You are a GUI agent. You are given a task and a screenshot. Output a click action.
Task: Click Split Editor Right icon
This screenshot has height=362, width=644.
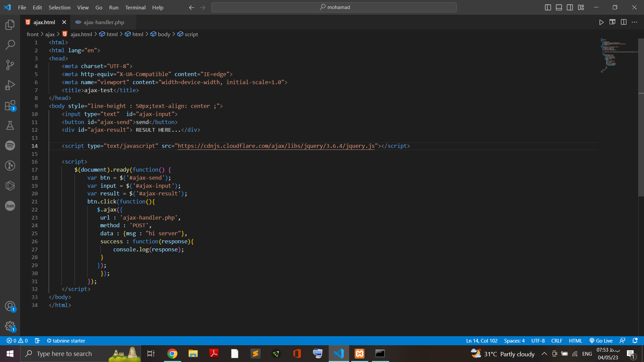(x=624, y=22)
